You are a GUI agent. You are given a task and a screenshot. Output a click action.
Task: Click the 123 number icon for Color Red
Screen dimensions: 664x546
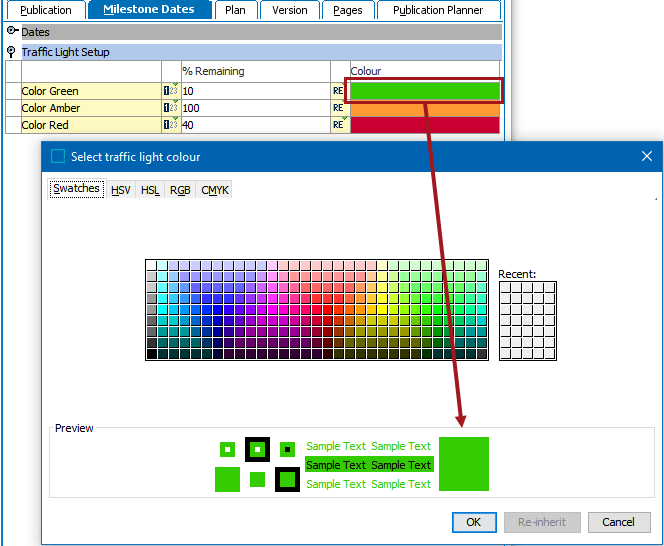(170, 125)
